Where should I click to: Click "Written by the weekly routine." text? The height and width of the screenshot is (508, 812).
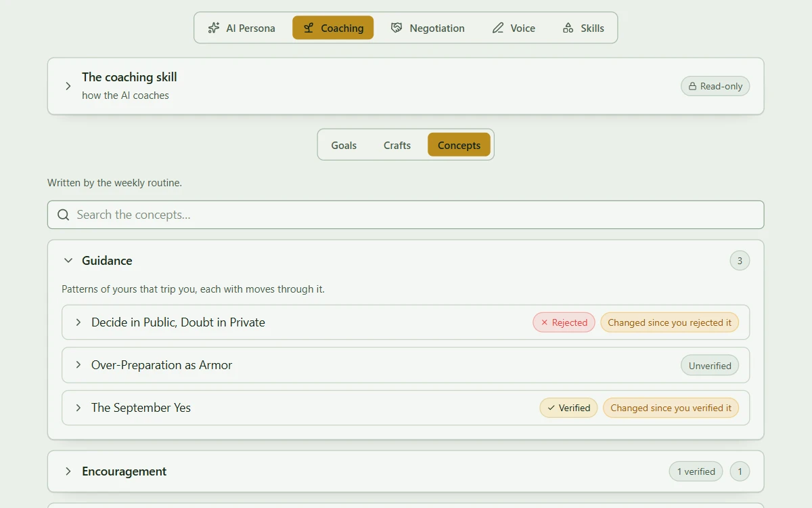coord(114,183)
